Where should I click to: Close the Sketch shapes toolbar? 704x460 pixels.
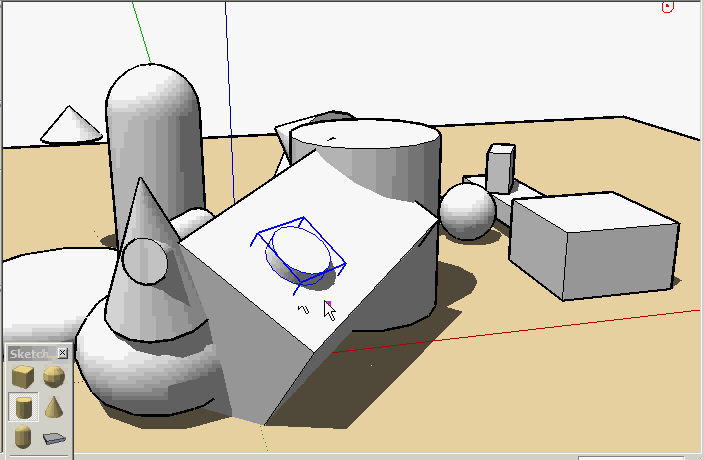62,353
